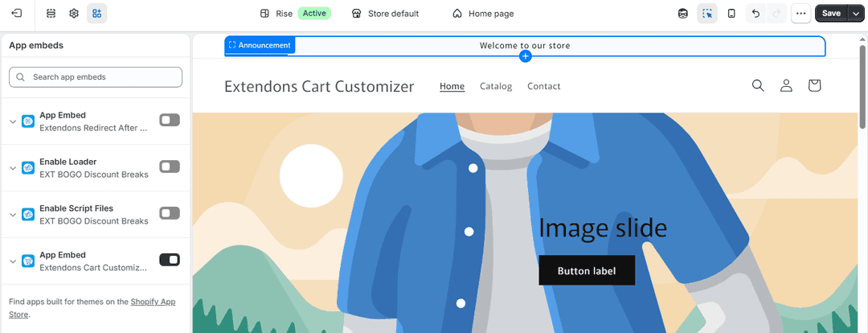Click the Extendons Redirect After app icon

click(x=28, y=121)
